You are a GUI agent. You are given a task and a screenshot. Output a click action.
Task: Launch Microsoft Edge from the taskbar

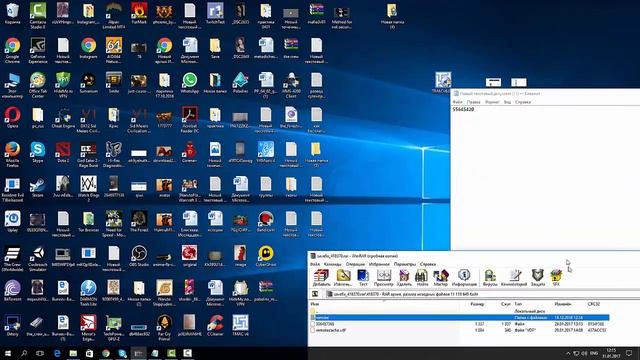(x=57, y=353)
